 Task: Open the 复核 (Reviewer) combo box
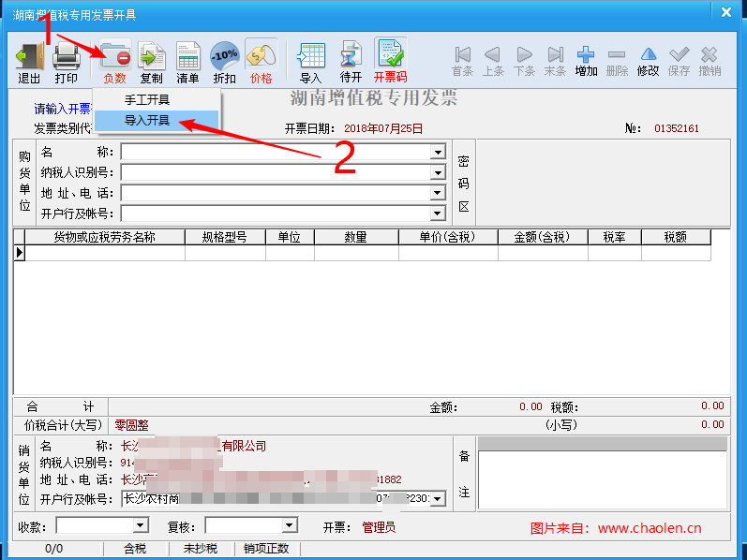click(x=290, y=526)
